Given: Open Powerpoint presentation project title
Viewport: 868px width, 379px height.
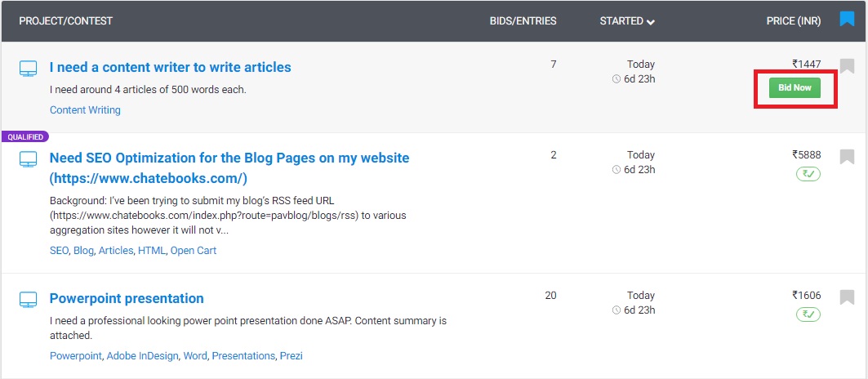Looking at the screenshot, I should (127, 298).
